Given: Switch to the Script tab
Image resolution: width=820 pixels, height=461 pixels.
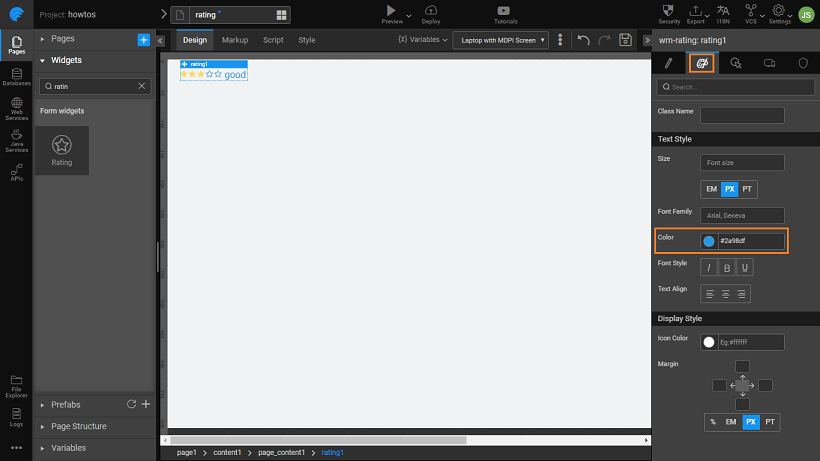Looking at the screenshot, I should pos(273,40).
